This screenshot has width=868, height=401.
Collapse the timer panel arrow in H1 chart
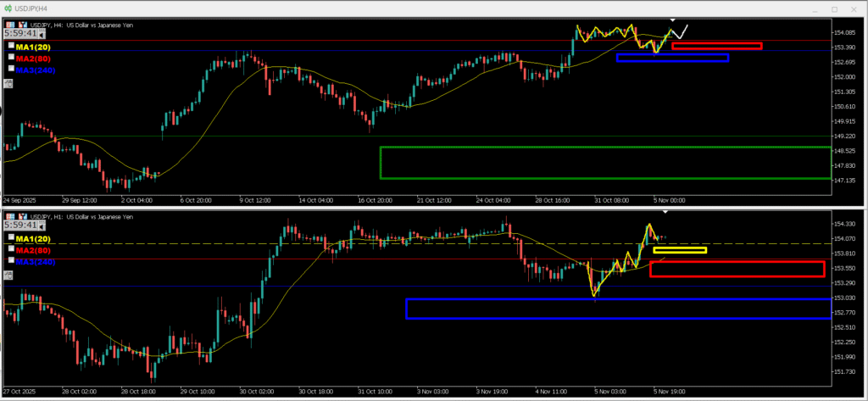coord(41,226)
